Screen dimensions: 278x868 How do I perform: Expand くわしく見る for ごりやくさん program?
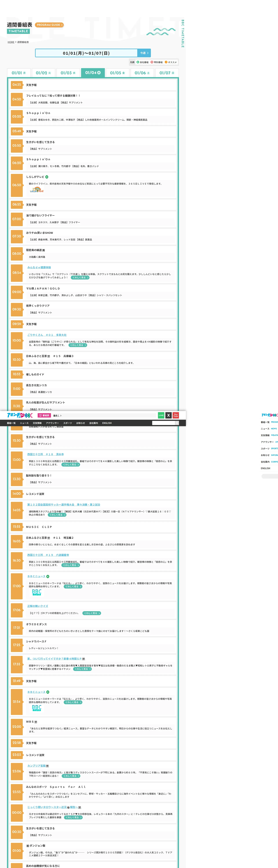78,345
